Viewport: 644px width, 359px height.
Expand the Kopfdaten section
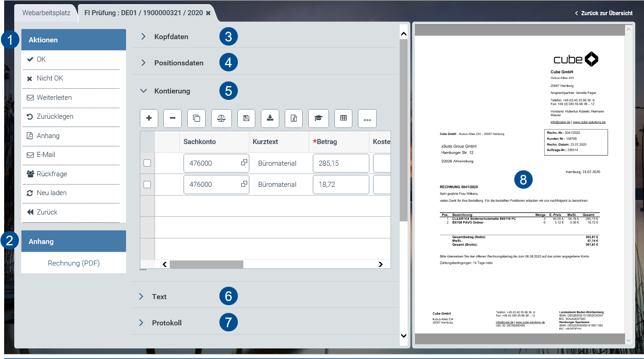point(171,37)
